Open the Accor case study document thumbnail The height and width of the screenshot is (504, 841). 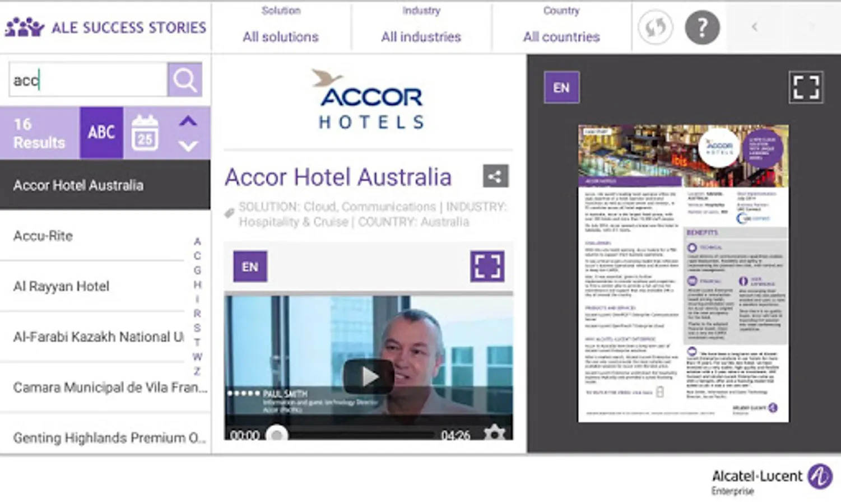click(683, 273)
